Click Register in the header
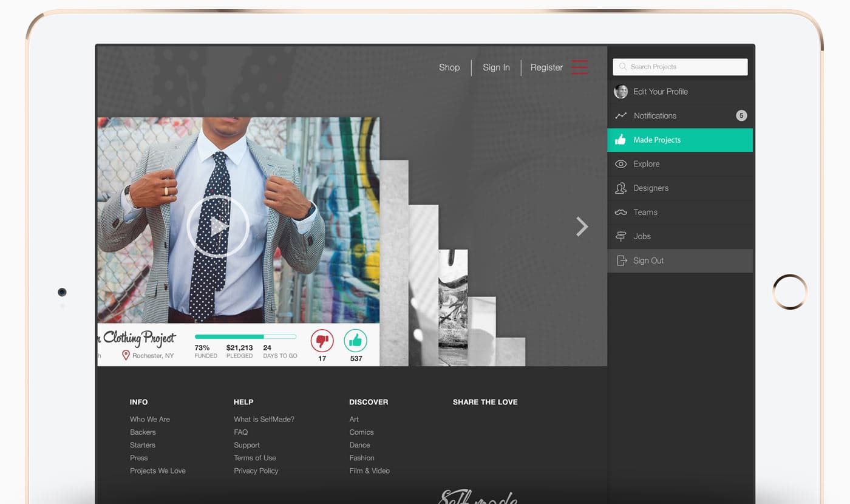The height and width of the screenshot is (504, 850). pyautogui.click(x=546, y=67)
